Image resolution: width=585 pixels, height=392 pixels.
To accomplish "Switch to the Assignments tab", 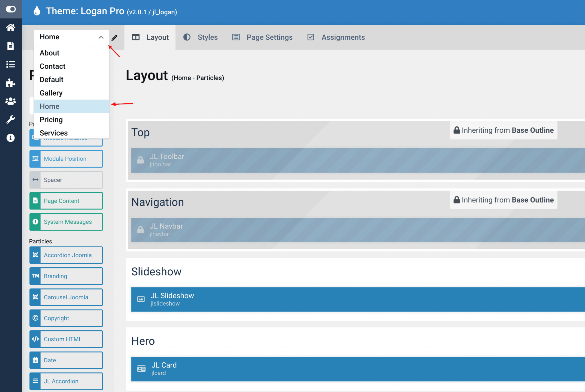I will click(336, 37).
